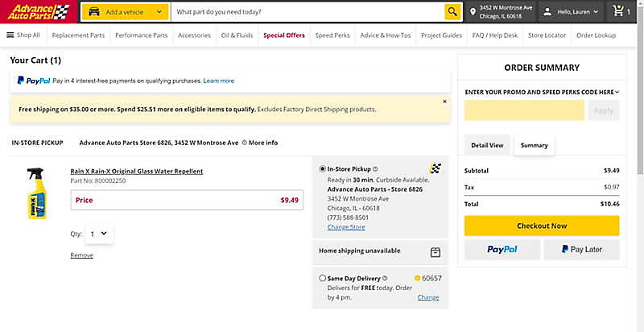Click the info icon beside More info
This screenshot has height=332, width=644.
245,143
